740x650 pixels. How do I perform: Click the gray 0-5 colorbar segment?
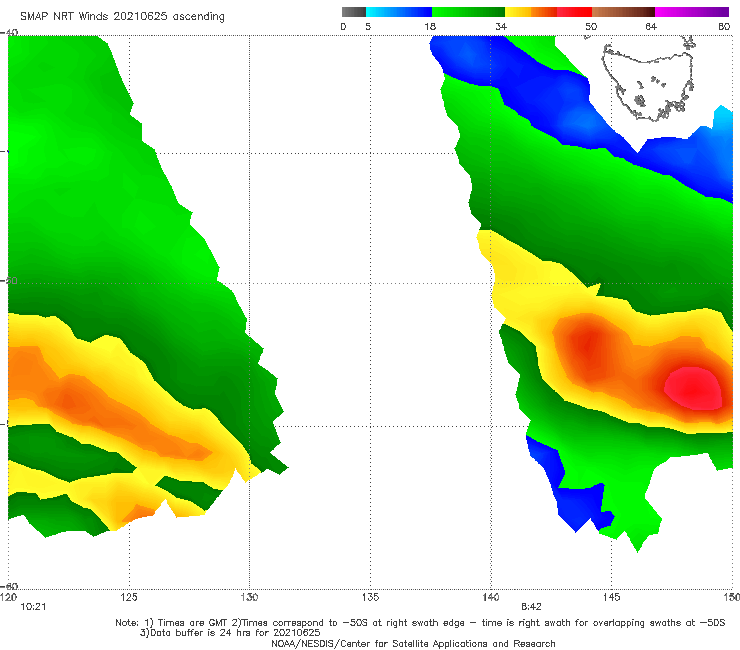[x=354, y=12]
